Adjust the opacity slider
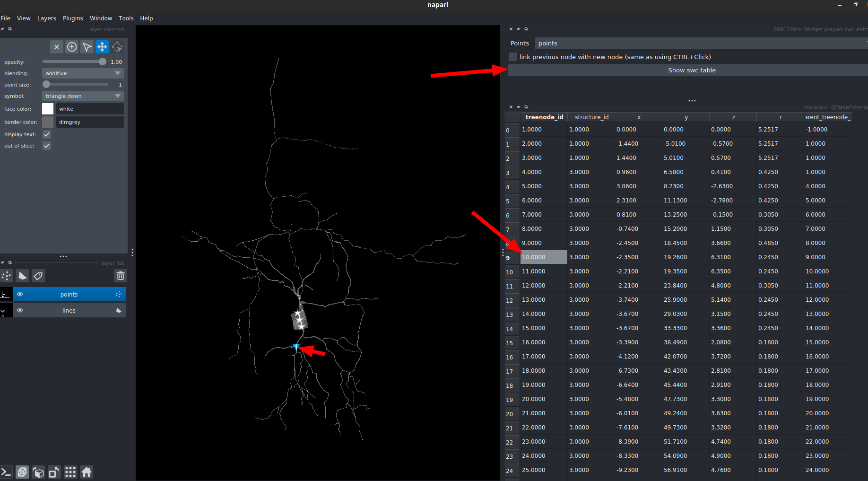The width and height of the screenshot is (868, 481). (74, 62)
